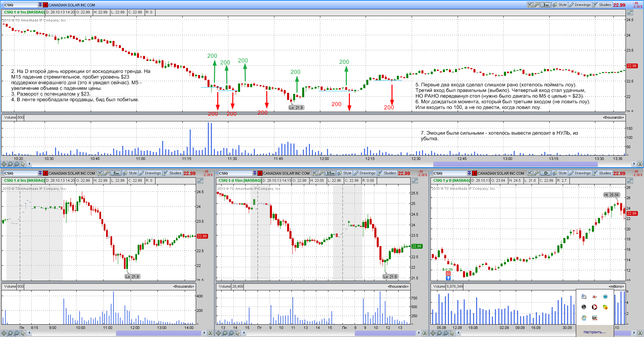The height and width of the screenshot is (337, 644).
Task: Open symbol dropdown arrow in 15m chart
Action: pos(255,173)
